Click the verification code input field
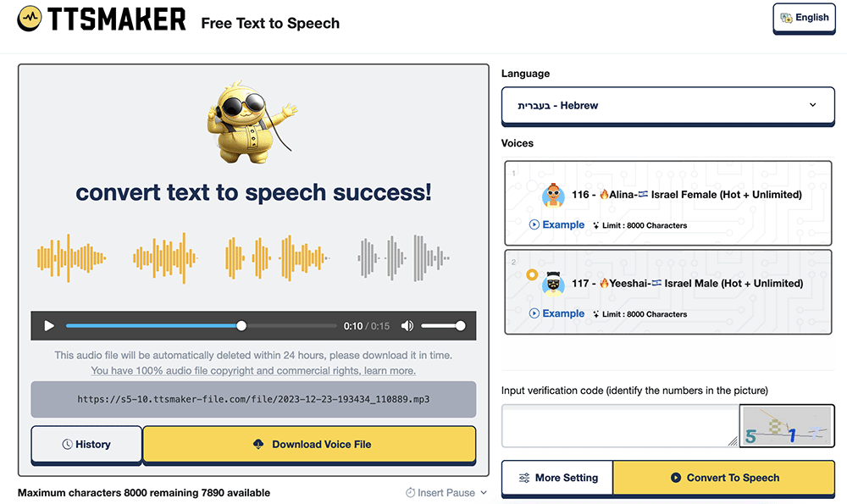 pyautogui.click(x=620, y=426)
